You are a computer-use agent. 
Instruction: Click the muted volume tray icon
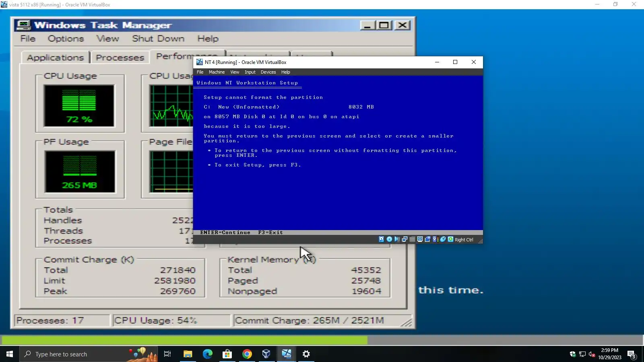[592, 354]
